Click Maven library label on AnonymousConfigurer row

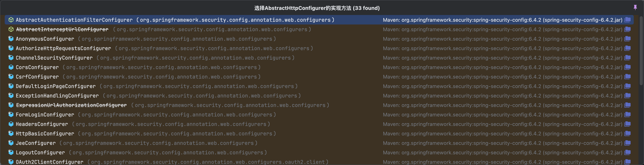tap(502, 39)
